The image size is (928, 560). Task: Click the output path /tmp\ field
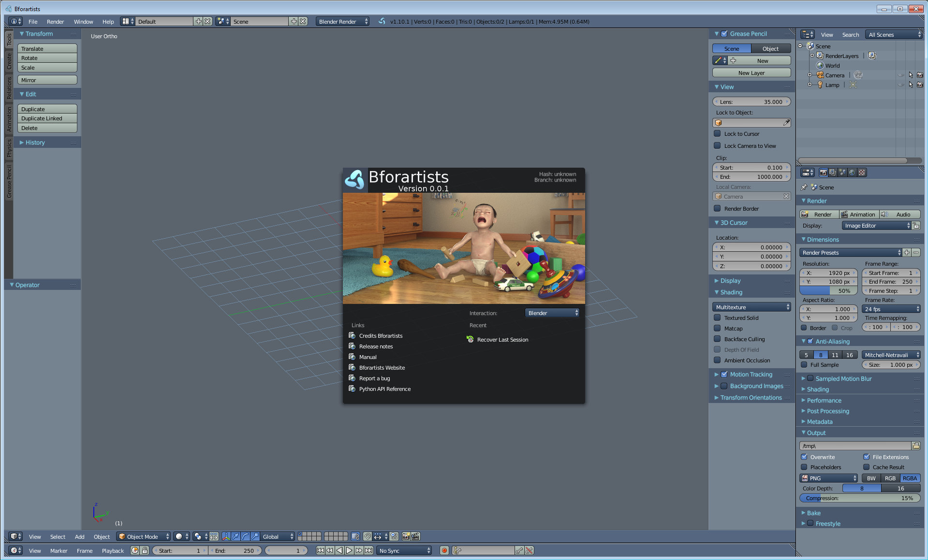(x=854, y=446)
